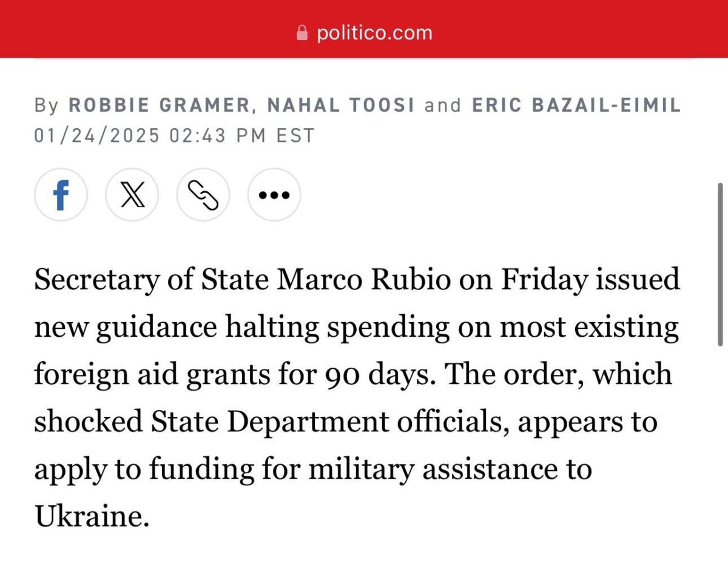Image resolution: width=728 pixels, height=563 pixels.
Task: Tap the lock icon in address bar
Action: coord(302,32)
